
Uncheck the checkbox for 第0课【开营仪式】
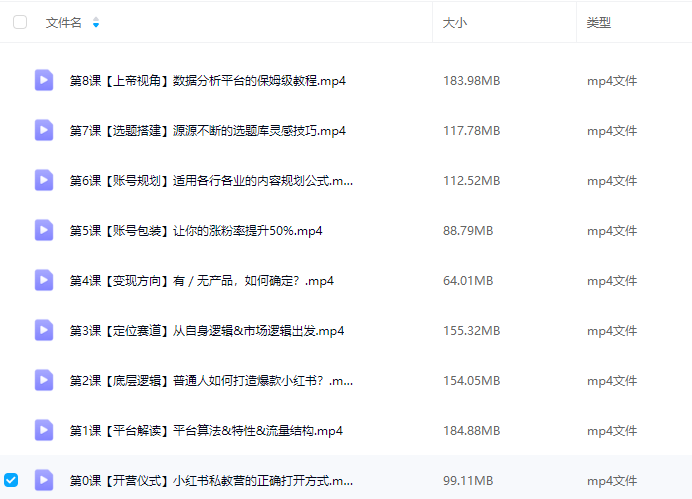[x=11, y=480]
